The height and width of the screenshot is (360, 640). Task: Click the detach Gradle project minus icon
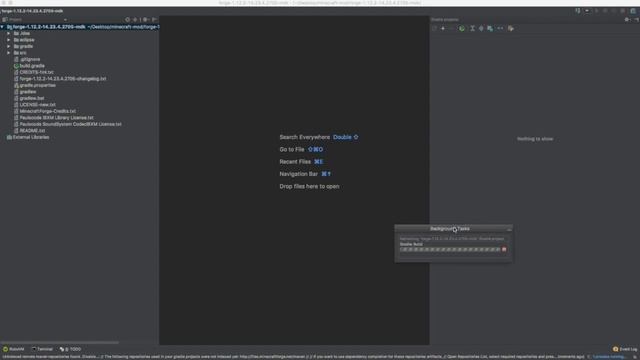tap(451, 29)
